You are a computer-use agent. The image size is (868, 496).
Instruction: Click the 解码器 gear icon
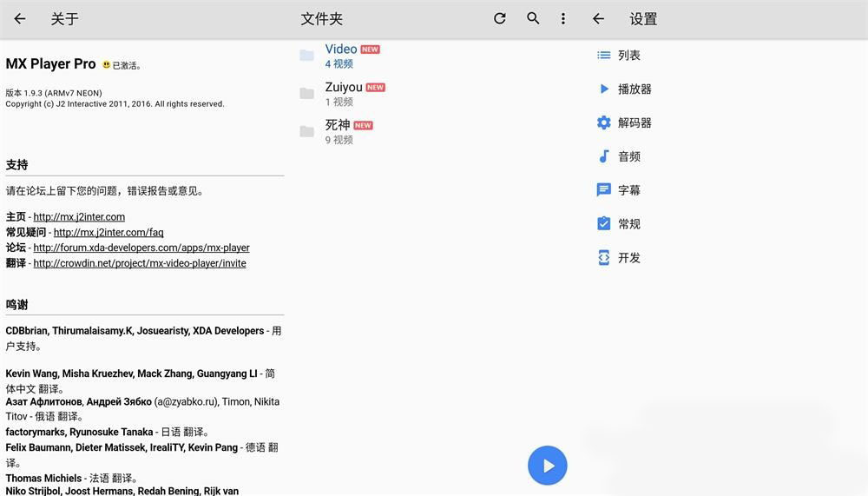pos(603,122)
